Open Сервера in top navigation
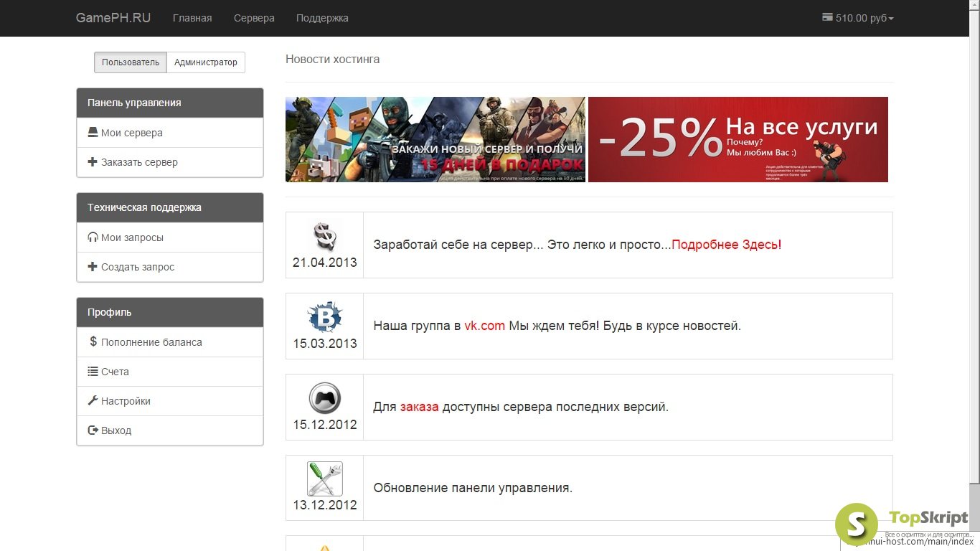This screenshot has height=551, width=980. (x=254, y=18)
